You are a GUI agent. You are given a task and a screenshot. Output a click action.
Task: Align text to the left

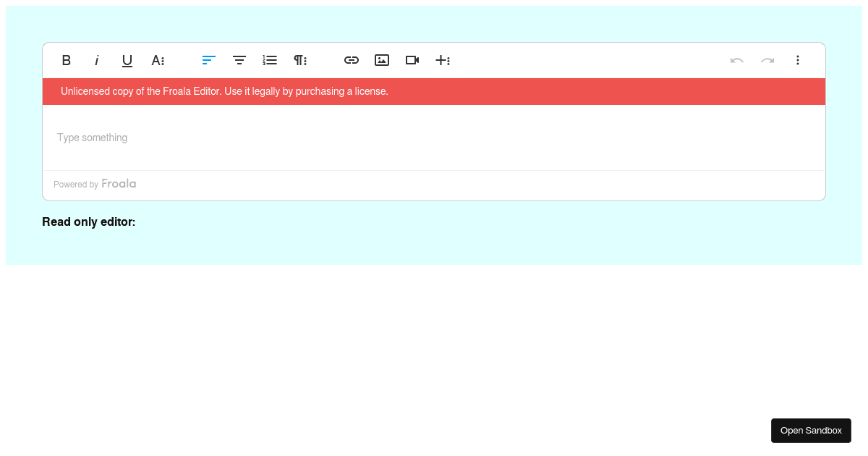(208, 60)
